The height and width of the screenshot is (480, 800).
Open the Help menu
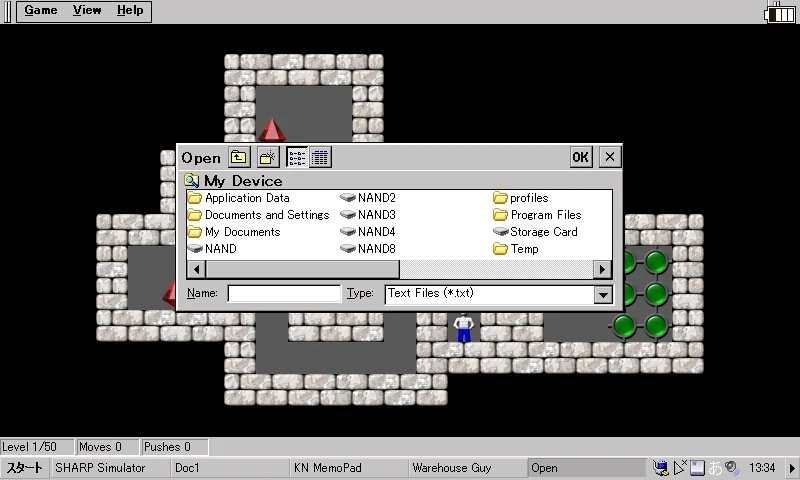click(x=130, y=10)
